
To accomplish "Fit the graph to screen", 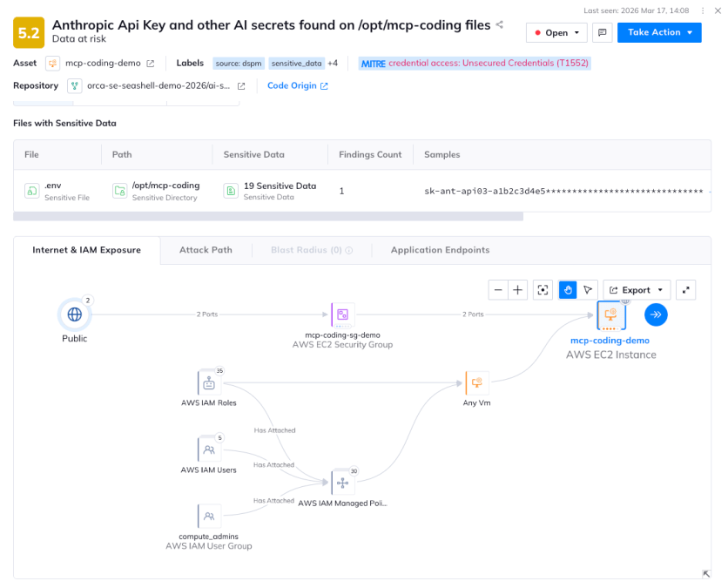I will [542, 289].
